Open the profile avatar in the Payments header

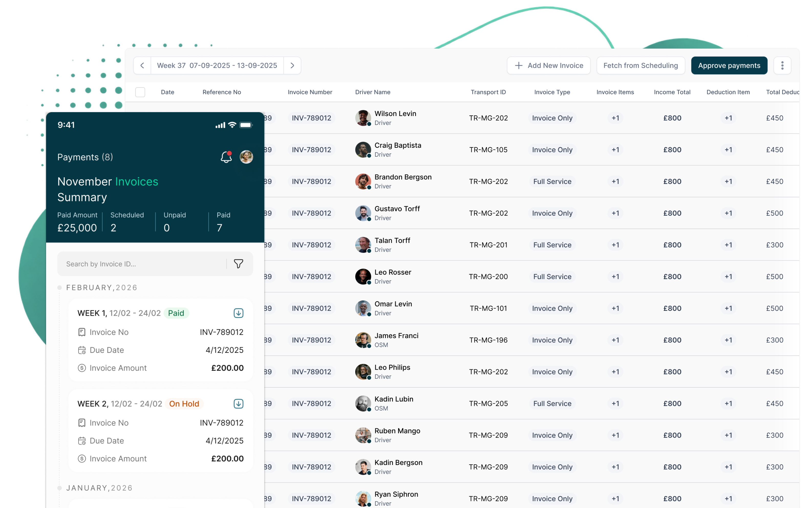tap(246, 157)
